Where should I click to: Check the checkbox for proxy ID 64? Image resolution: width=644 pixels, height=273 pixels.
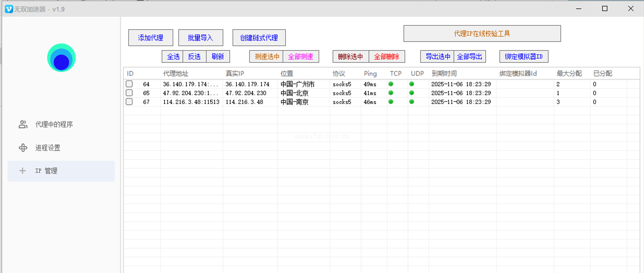(x=129, y=84)
